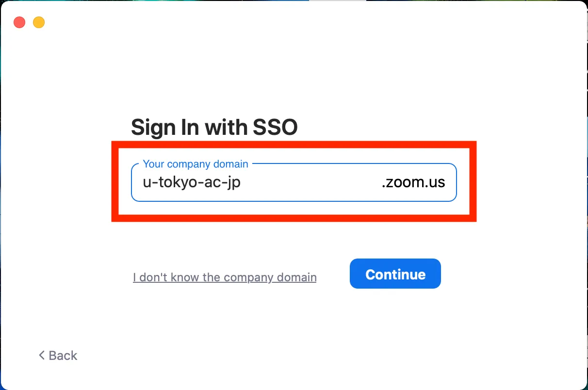Click the "Your company domain" field label

196,164
